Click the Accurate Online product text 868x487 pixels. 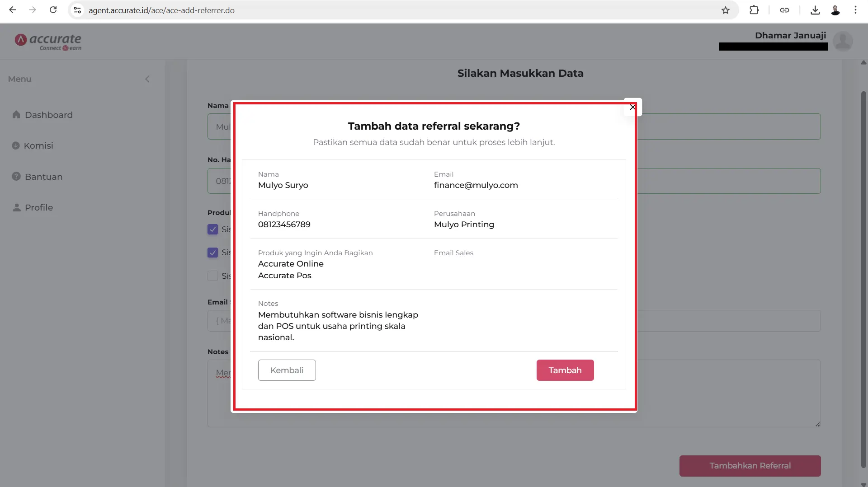click(291, 264)
